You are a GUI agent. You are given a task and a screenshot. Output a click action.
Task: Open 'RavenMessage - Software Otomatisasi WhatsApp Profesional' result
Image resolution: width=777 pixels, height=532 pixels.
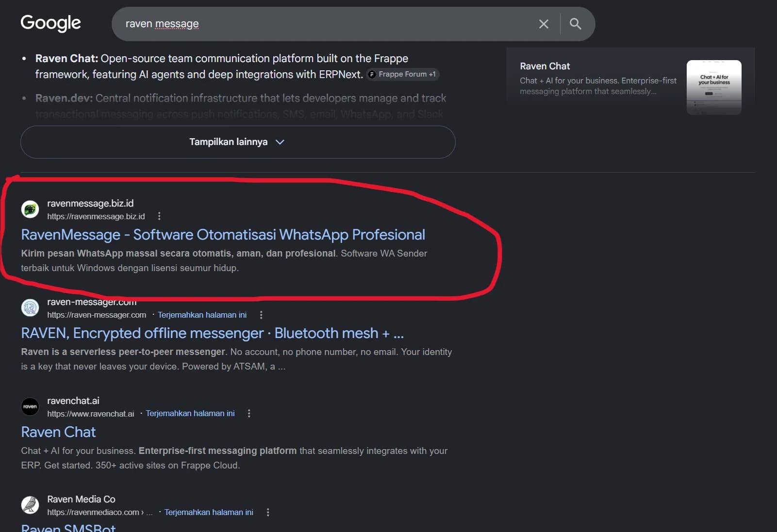click(x=223, y=235)
